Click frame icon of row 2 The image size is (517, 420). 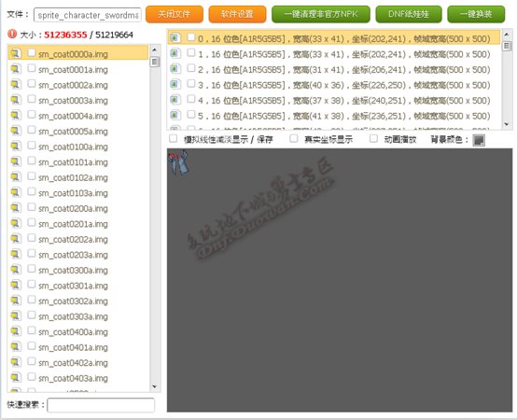[175, 69]
